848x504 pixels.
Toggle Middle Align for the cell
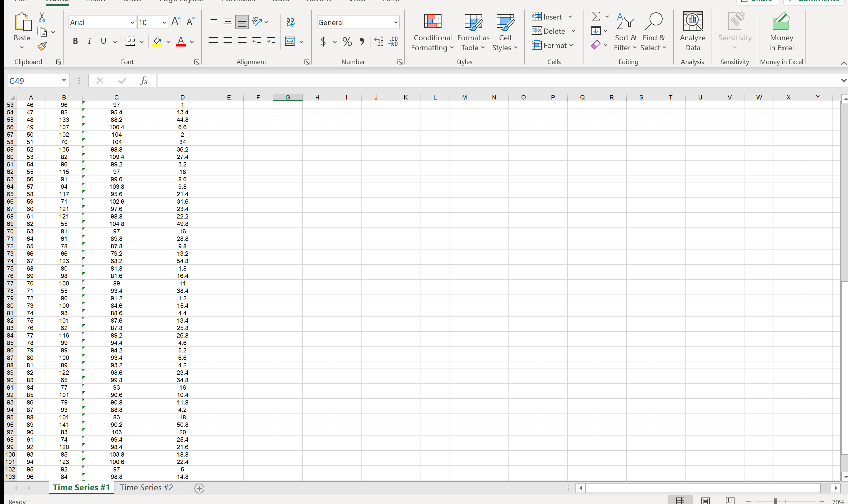click(228, 21)
